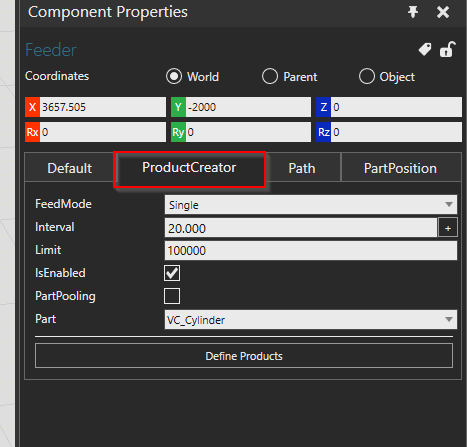Click the blue Rz rotation label
Image resolution: width=467 pixels, height=447 pixels.
click(323, 132)
